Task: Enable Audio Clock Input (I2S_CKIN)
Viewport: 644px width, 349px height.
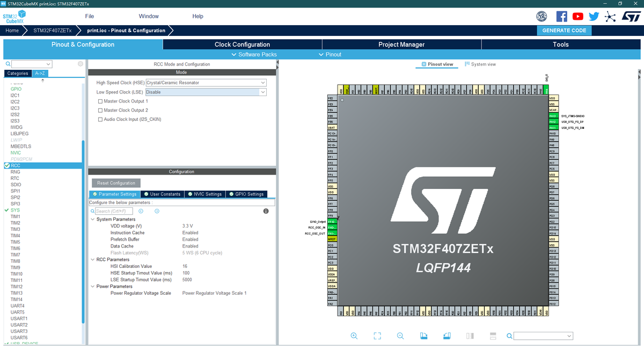Action: click(99, 119)
